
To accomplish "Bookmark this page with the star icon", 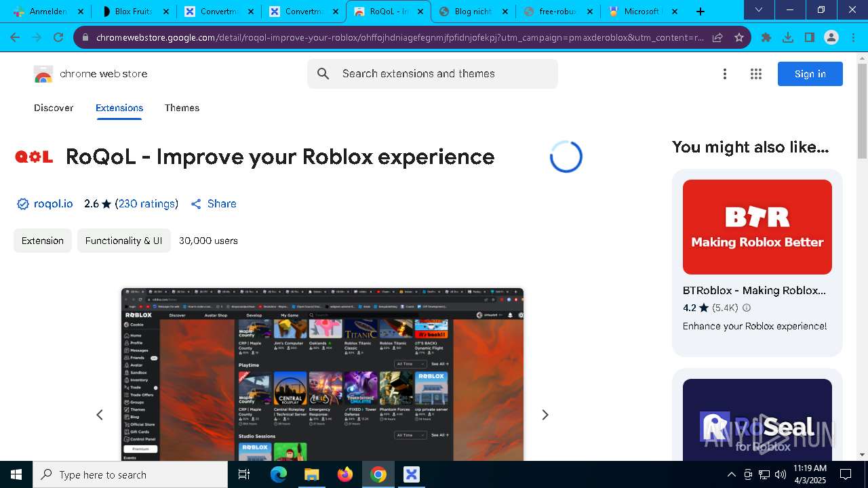I will tap(739, 38).
